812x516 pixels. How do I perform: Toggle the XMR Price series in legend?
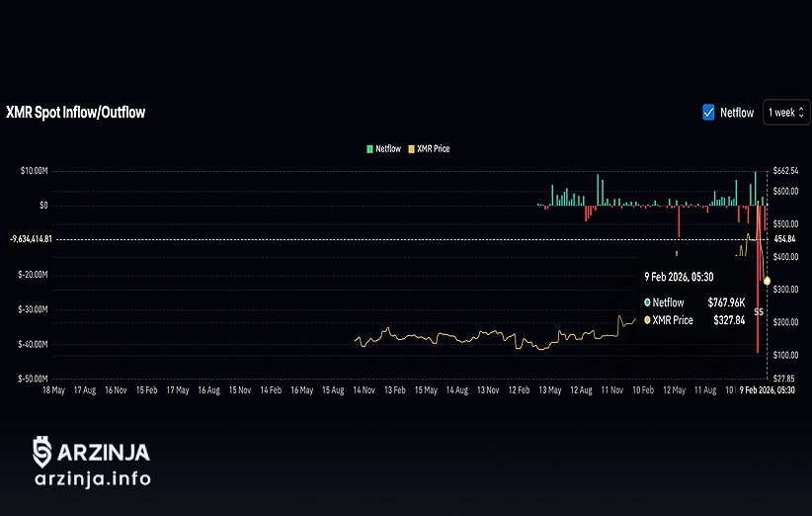pyautogui.click(x=434, y=149)
